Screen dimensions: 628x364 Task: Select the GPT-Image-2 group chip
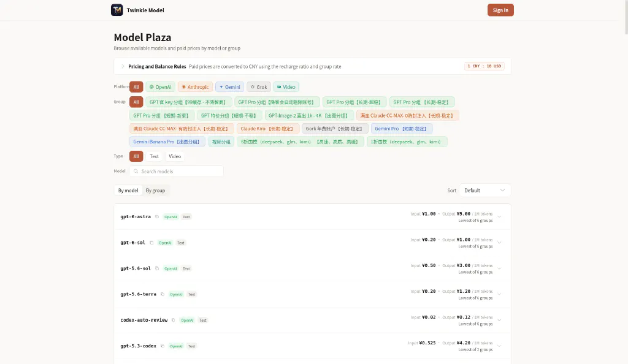[309, 116]
